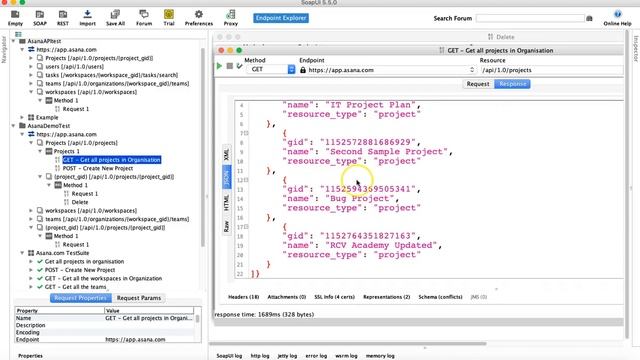Collapse the Asana.com TestSuite node
The height and width of the screenshot is (360, 640).
tap(22, 253)
